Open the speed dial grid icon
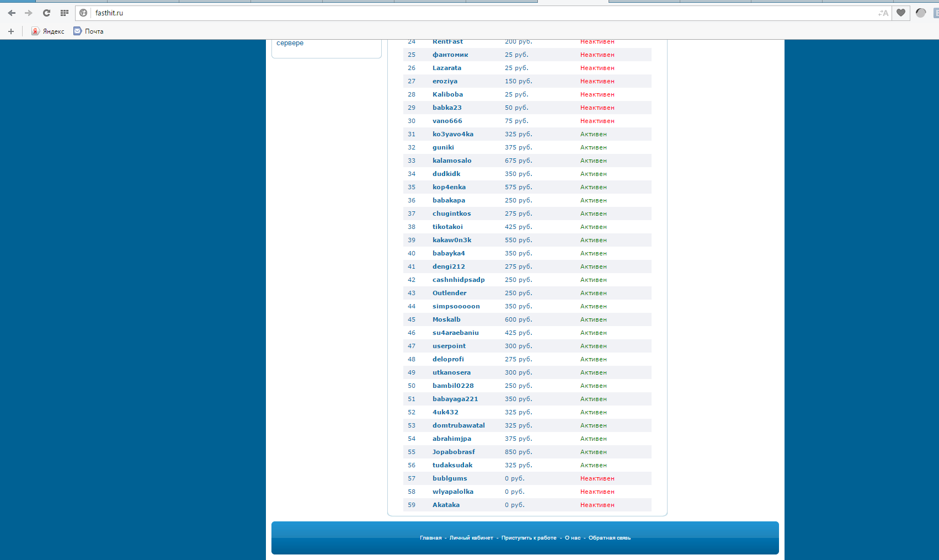Screen dimensions: 939x560 pyautogui.click(x=65, y=13)
